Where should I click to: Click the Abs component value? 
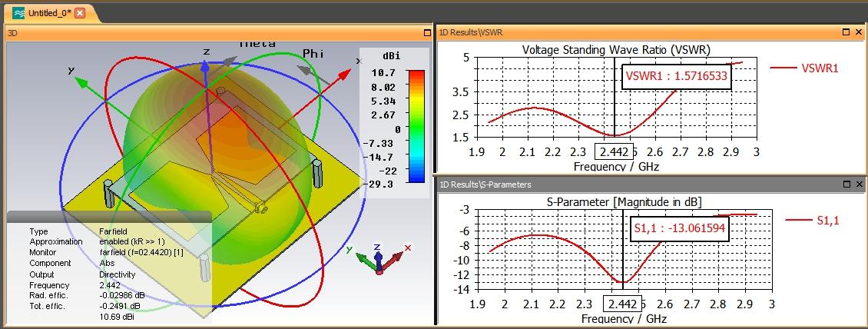(x=106, y=263)
